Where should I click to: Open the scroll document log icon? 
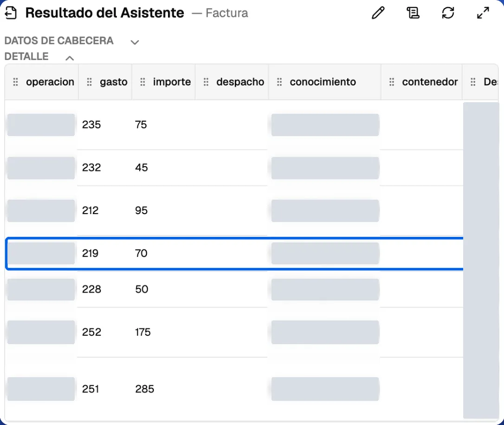(x=413, y=13)
